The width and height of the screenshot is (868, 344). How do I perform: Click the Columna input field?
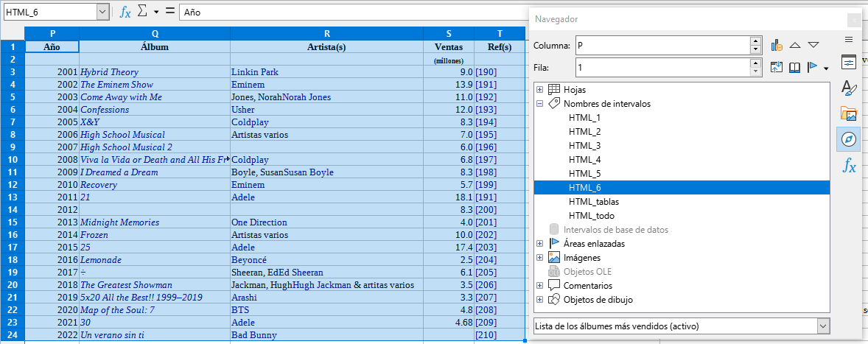(x=661, y=46)
